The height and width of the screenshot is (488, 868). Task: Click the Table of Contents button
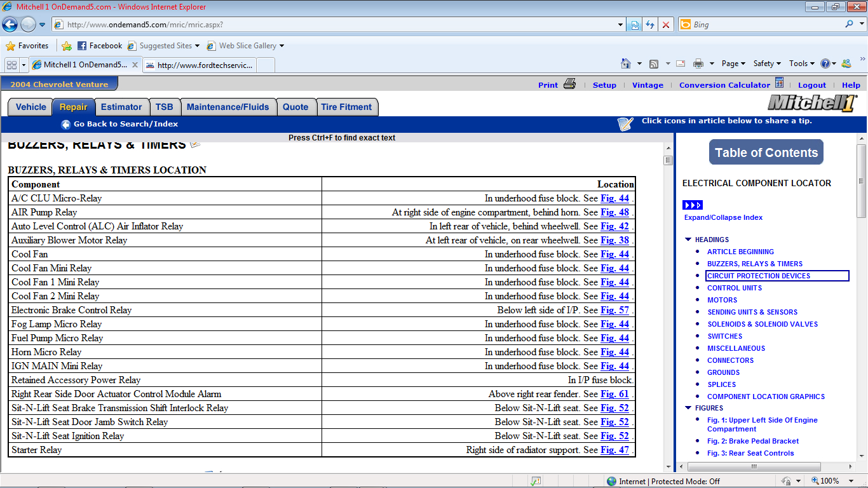point(766,152)
